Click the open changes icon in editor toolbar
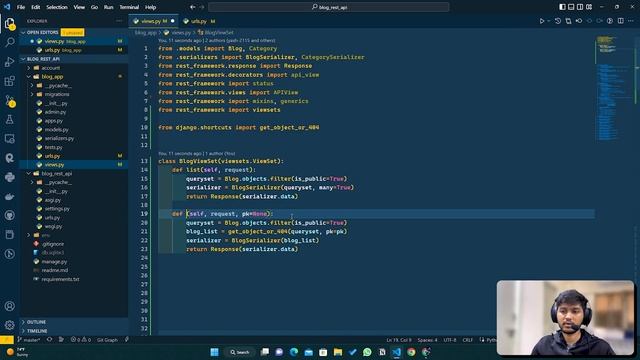The width and height of the screenshot is (640, 360). click(x=568, y=21)
